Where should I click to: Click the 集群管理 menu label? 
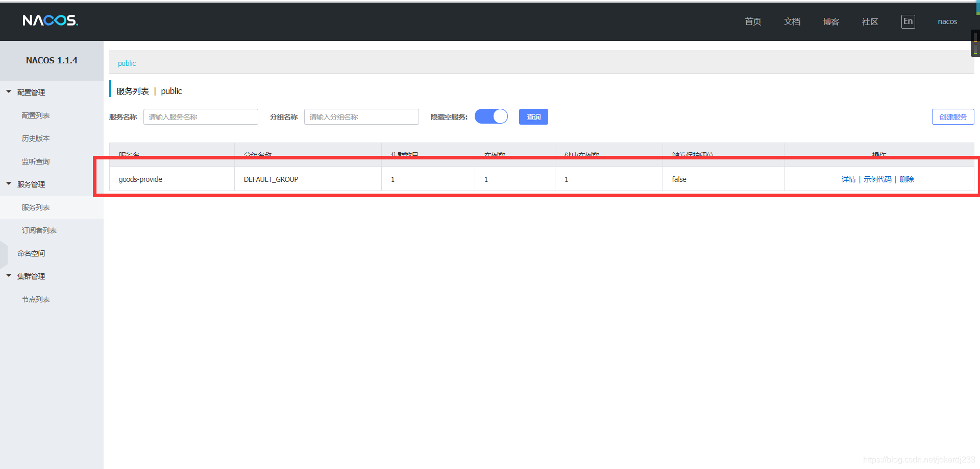pyautogui.click(x=31, y=276)
